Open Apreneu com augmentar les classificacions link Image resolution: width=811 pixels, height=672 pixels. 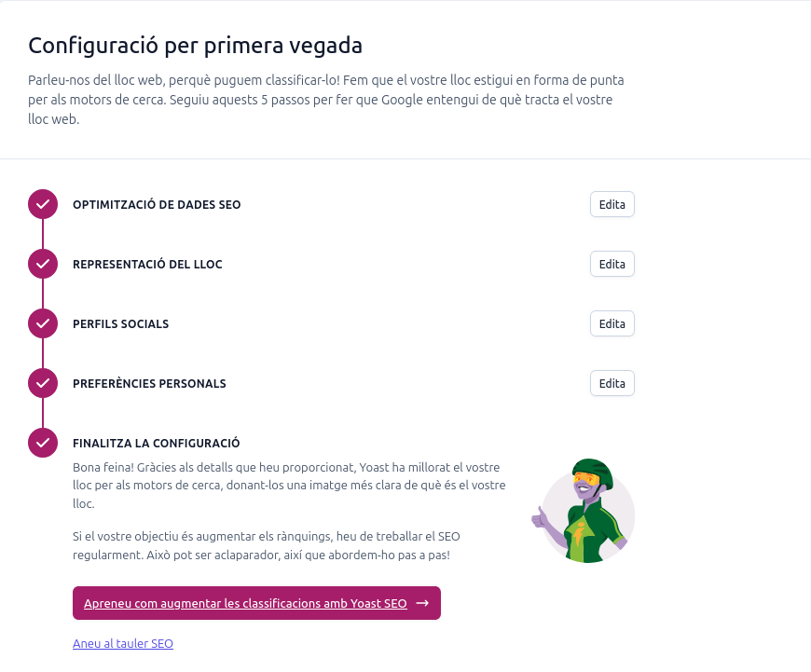point(245,603)
